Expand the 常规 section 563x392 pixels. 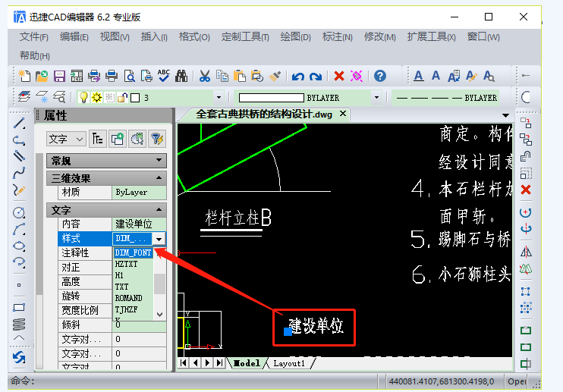[159, 160]
